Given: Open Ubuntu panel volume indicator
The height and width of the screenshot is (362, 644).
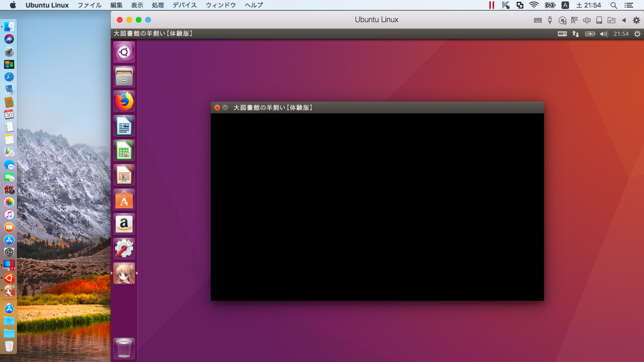Looking at the screenshot, I should point(604,34).
